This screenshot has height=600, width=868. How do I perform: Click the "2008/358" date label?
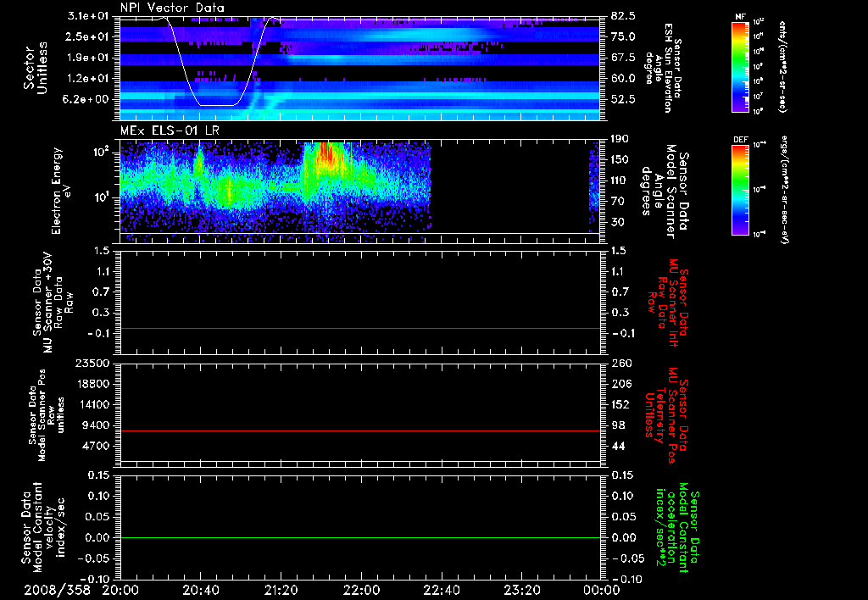[x=57, y=590]
